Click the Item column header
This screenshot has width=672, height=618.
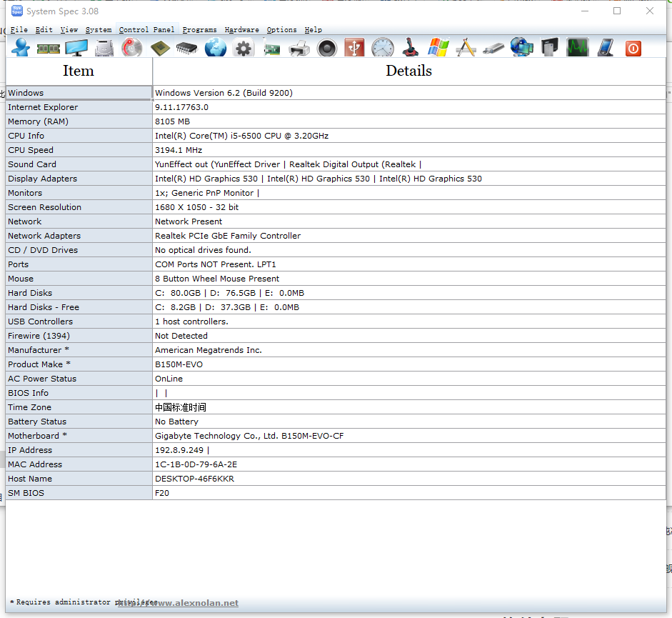tap(79, 71)
